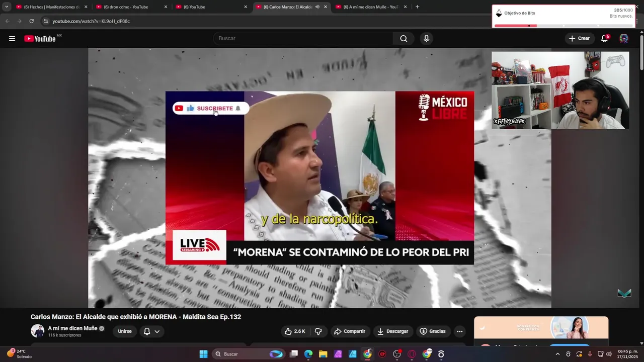
Task: Open system tray volume icon
Action: [x=609, y=354]
